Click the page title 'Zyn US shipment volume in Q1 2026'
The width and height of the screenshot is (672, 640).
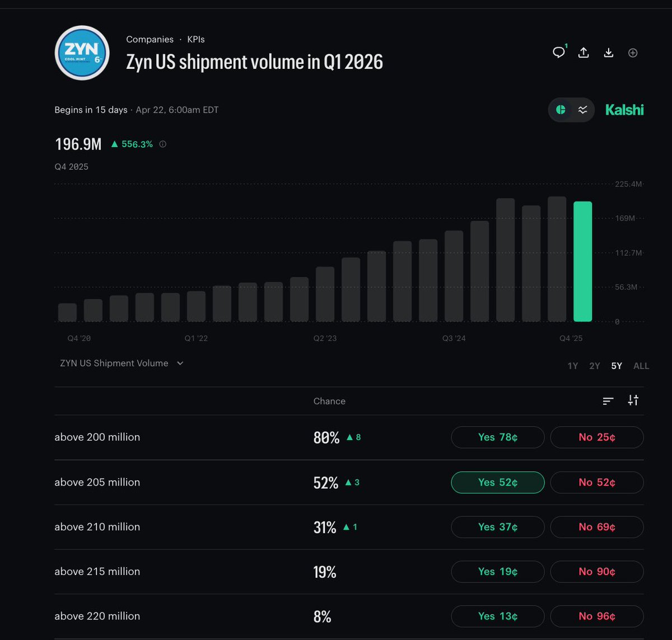pyautogui.click(x=255, y=62)
